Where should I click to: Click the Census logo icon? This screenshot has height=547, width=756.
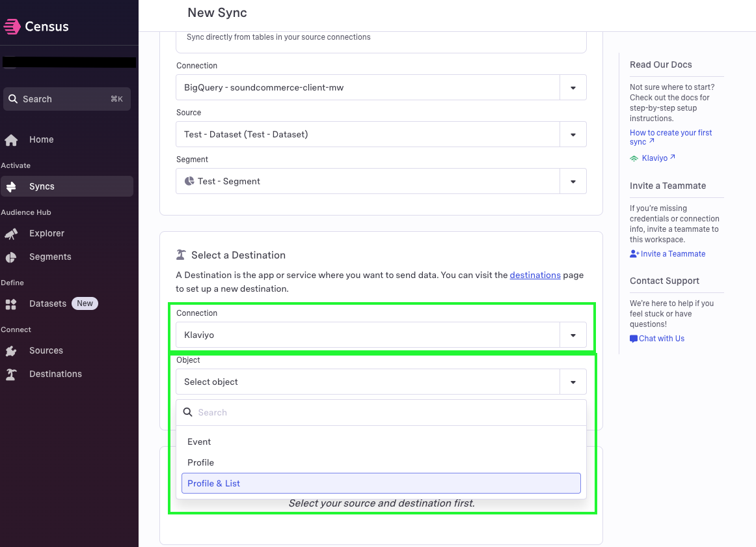click(12, 27)
